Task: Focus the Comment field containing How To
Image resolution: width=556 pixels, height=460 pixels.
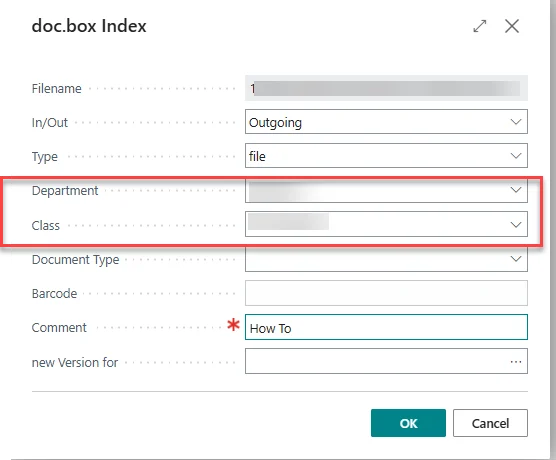Action: (386, 327)
